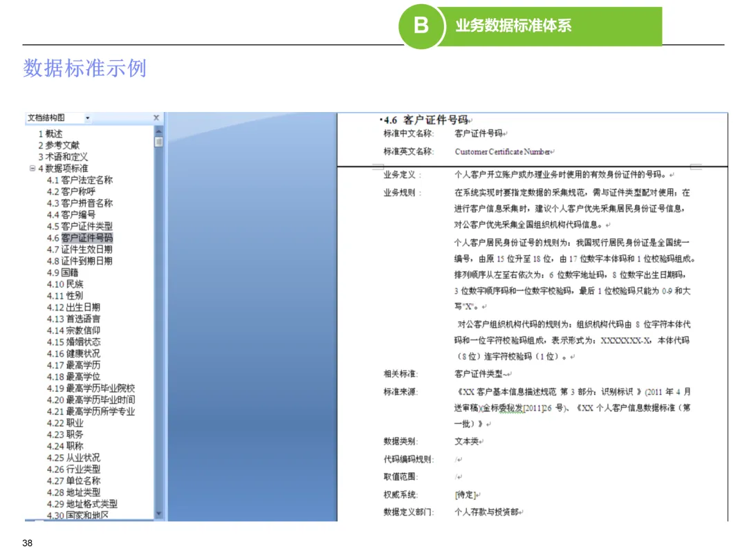Go to 4.4 客户编号
The width and height of the screenshot is (747, 560).
(x=71, y=215)
